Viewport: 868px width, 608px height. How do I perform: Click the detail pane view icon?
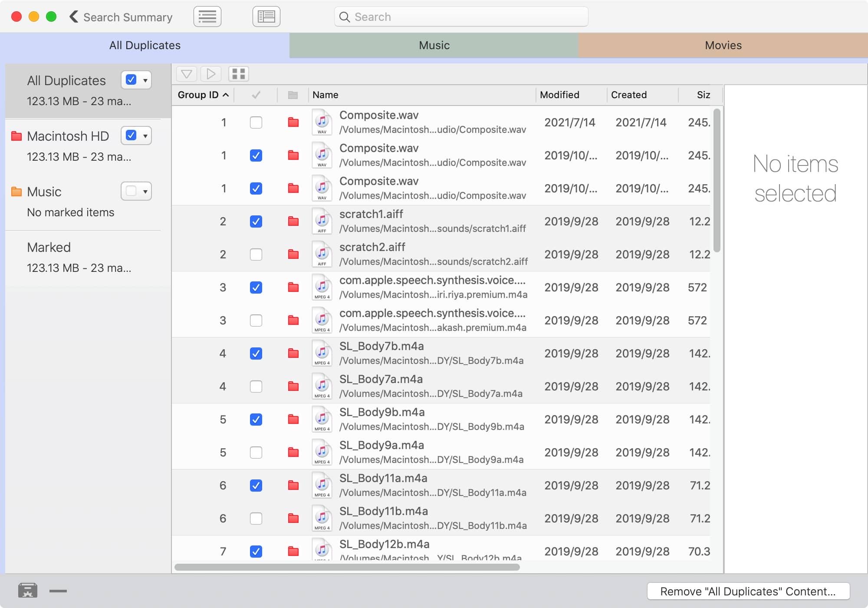tap(266, 17)
